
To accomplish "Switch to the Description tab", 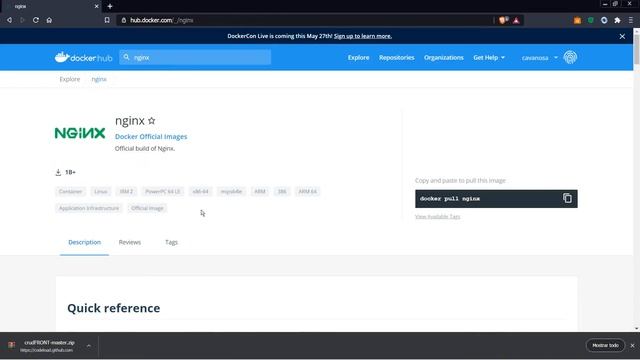I will pos(84,242).
